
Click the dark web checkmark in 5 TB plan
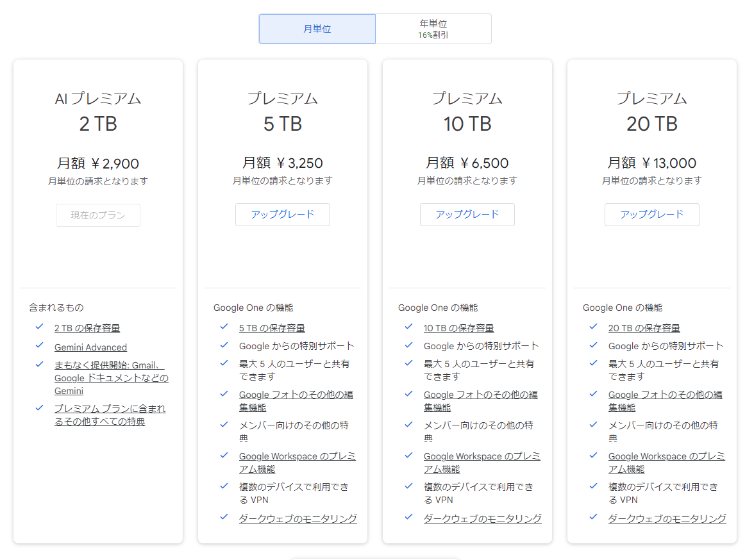pos(224,517)
